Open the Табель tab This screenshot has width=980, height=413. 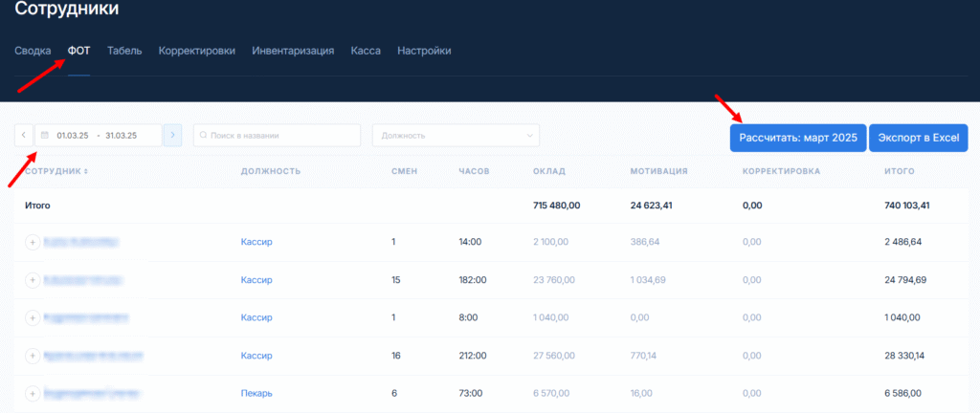point(124,51)
